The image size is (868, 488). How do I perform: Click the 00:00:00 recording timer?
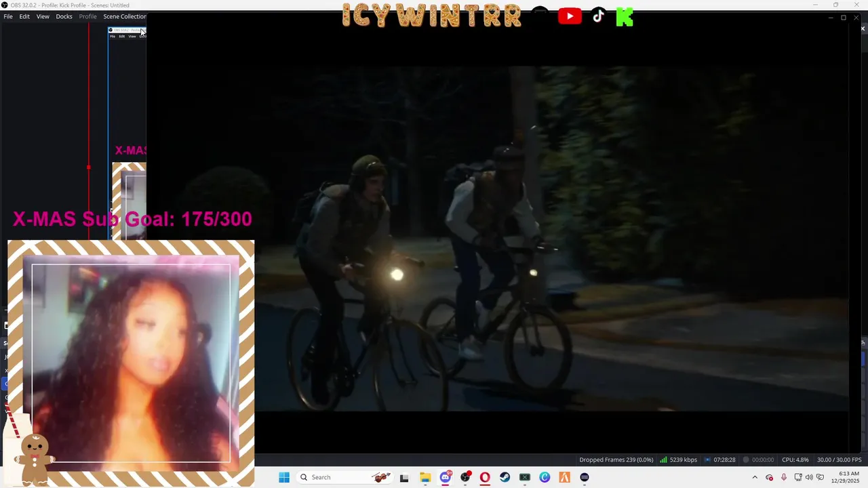tap(763, 460)
